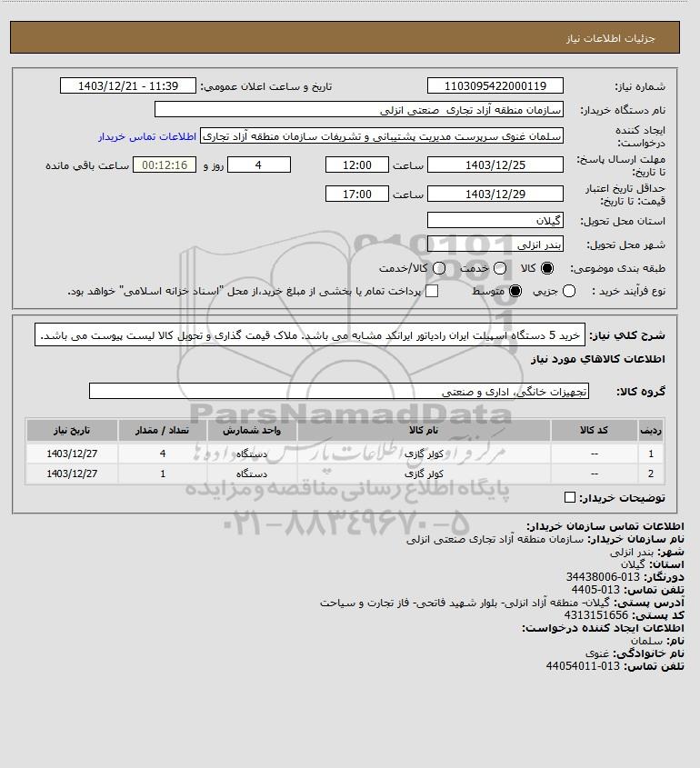700x768 pixels.
Task: Click unit دستگاه in row 1
Action: 252,454
